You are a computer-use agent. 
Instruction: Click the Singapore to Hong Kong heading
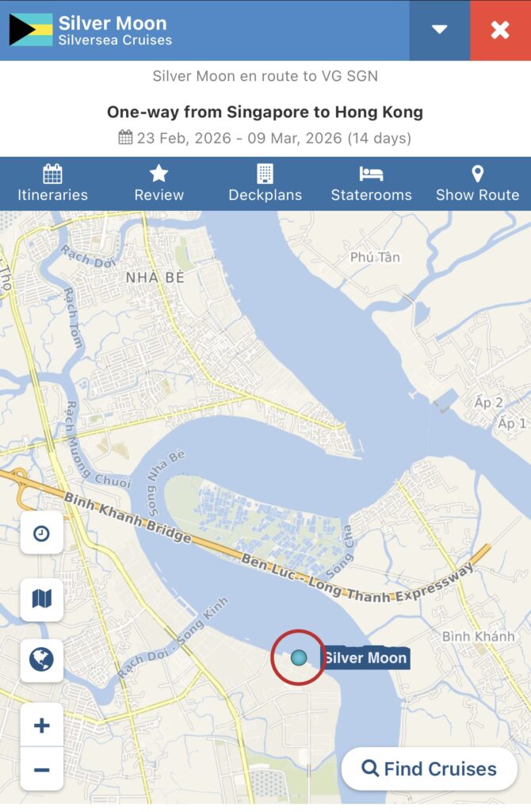coord(265,112)
